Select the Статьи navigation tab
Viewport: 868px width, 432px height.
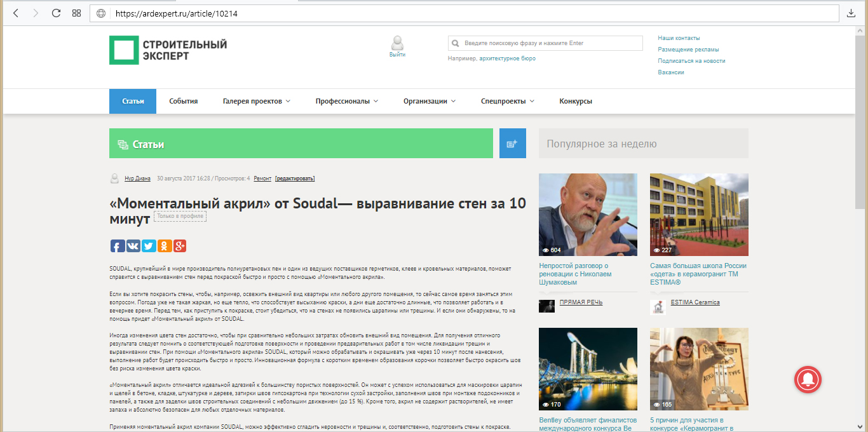click(x=133, y=101)
